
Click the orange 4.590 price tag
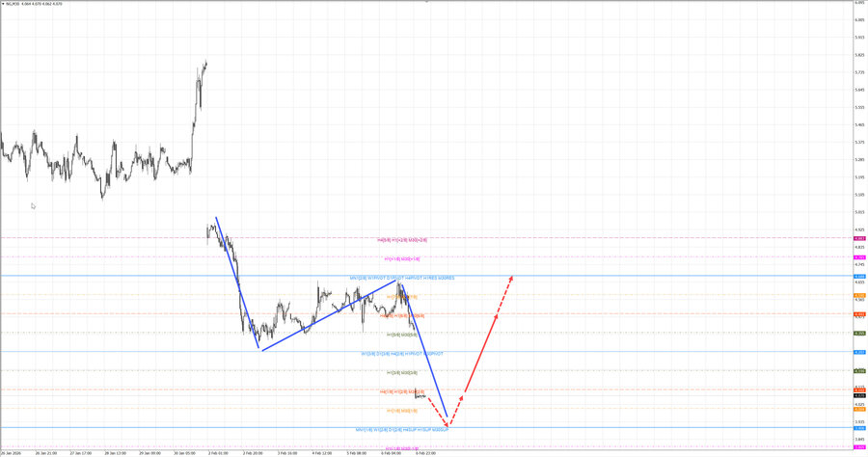pyautogui.click(x=858, y=295)
